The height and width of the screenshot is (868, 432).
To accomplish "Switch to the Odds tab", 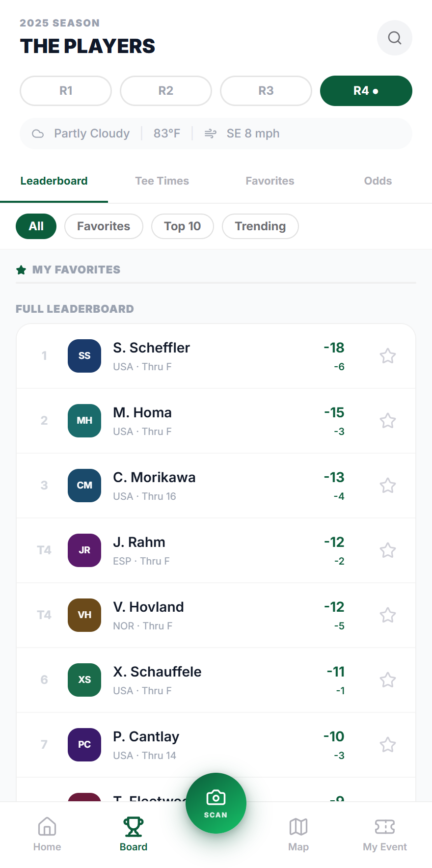I will pos(378,181).
